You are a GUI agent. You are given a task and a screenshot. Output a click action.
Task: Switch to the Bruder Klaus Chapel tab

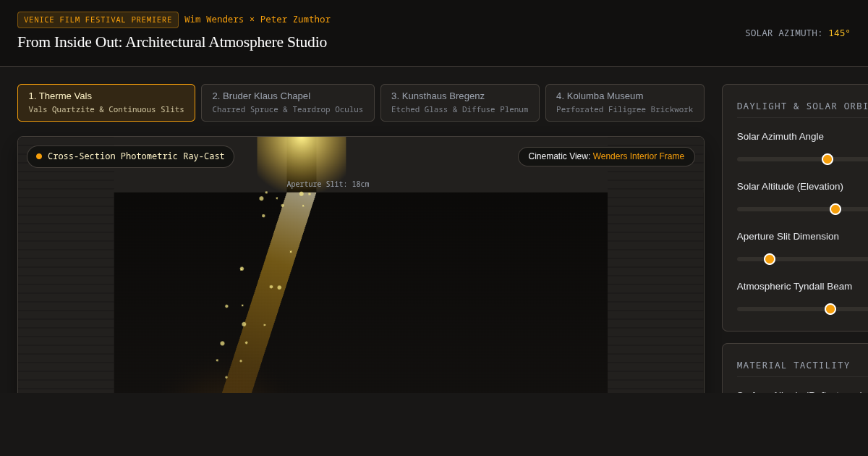point(288,103)
